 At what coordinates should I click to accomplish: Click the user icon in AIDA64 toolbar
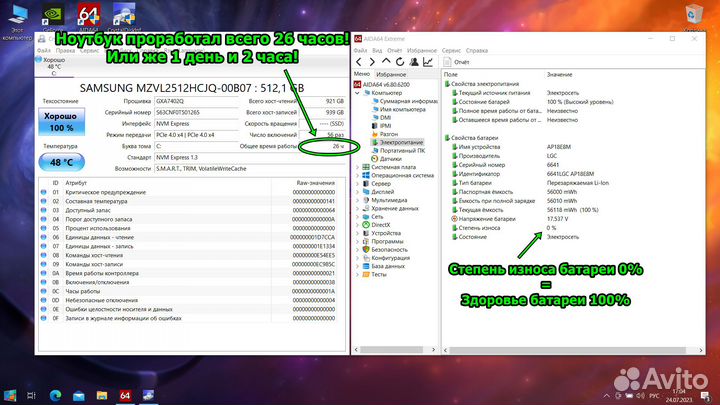tap(414, 62)
